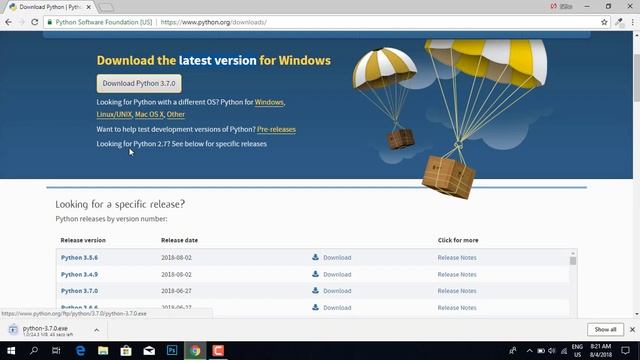Close the downloads bar
The height and width of the screenshot is (360, 640).
632,329
